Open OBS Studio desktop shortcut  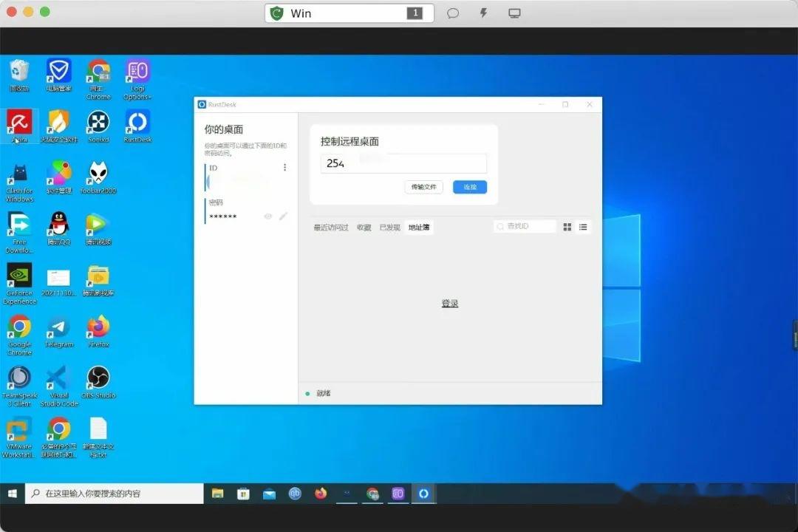(98, 379)
